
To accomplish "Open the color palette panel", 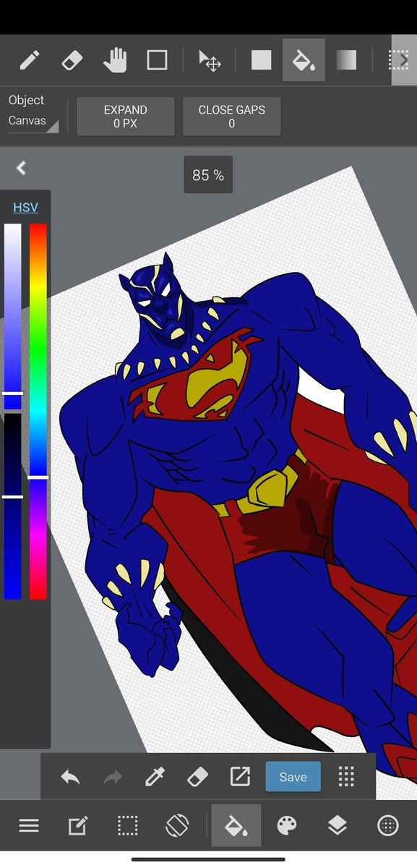I will point(287,825).
